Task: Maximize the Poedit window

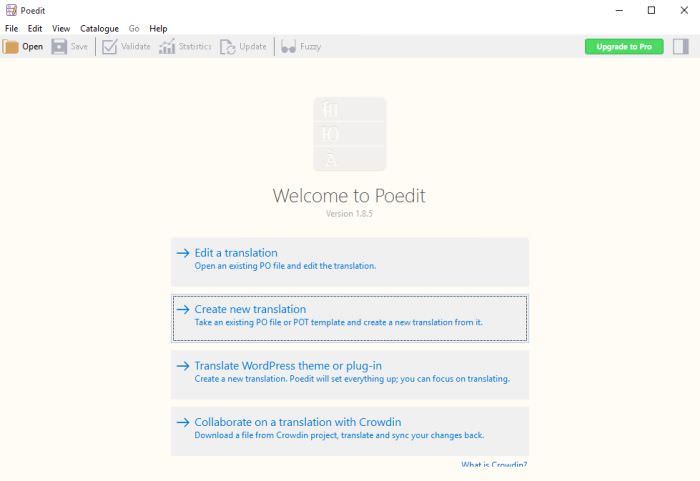Action: coord(651,10)
